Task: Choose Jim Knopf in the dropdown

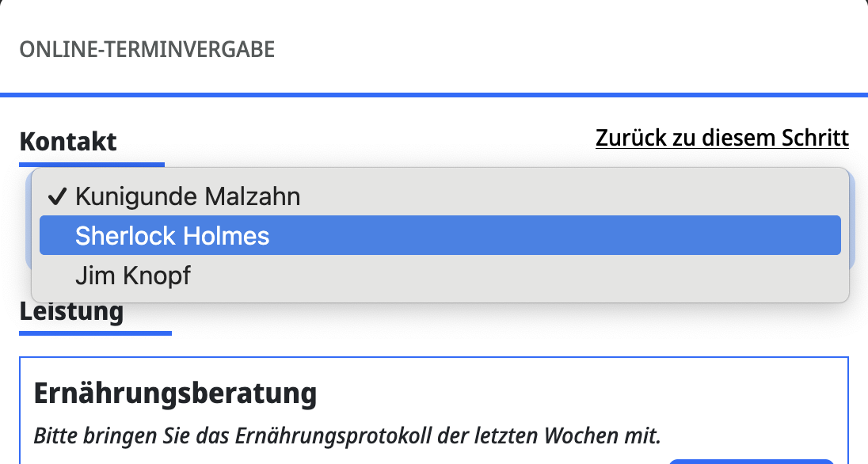Action: (133, 276)
